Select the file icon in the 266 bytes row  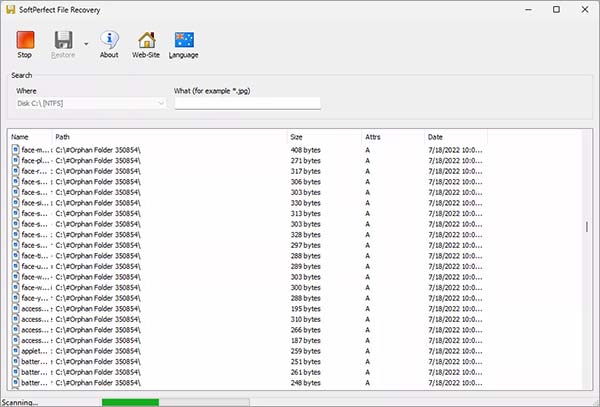tap(16, 330)
